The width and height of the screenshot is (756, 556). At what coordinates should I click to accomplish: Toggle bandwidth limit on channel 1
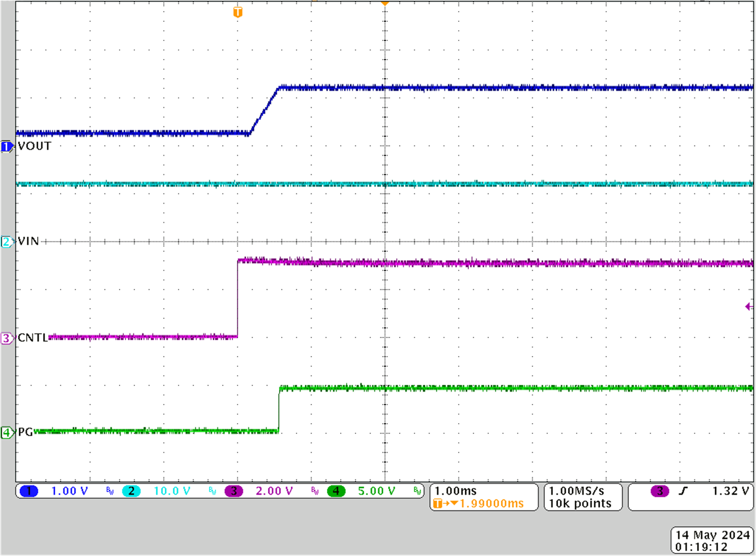pyautogui.click(x=109, y=491)
